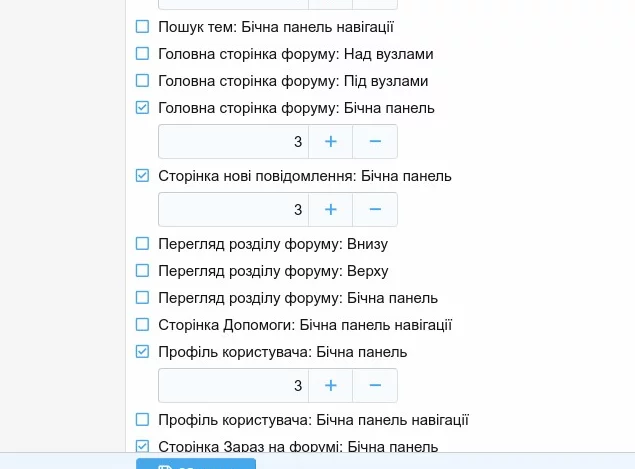Check Головна сторінка форуму: Над вузлами
This screenshot has width=635, height=469.
142,53
